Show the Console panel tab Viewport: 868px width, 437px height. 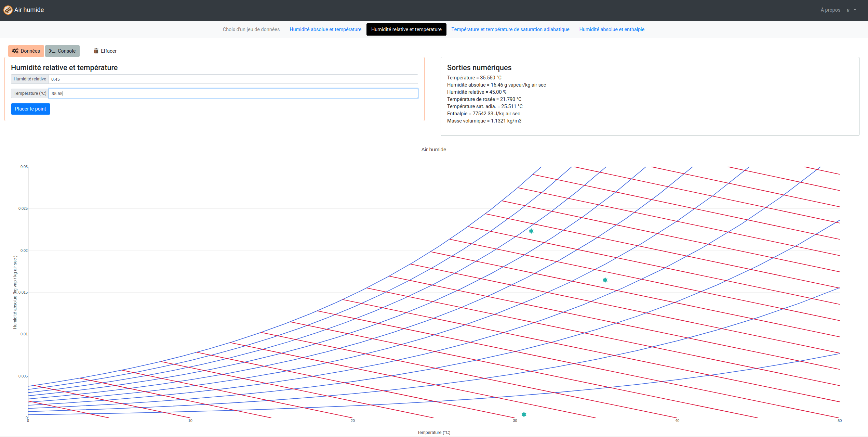(x=63, y=51)
